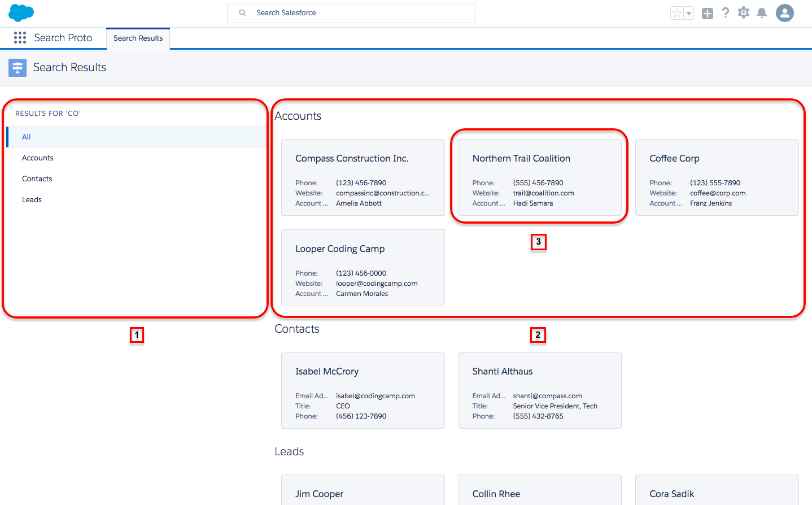Click phone number (123) 456-0000
This screenshot has width=812, height=505.
(361, 273)
